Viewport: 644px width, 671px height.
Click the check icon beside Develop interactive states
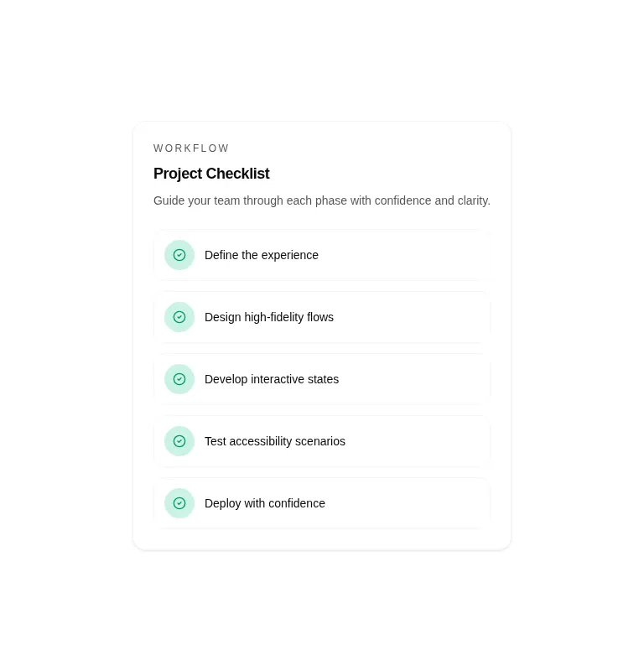click(x=179, y=379)
